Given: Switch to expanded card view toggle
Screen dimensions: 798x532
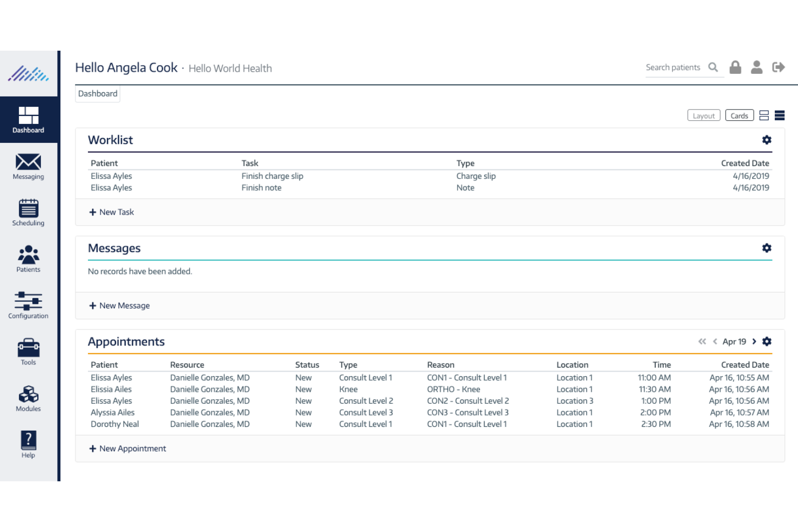Looking at the screenshot, I should coord(764,115).
